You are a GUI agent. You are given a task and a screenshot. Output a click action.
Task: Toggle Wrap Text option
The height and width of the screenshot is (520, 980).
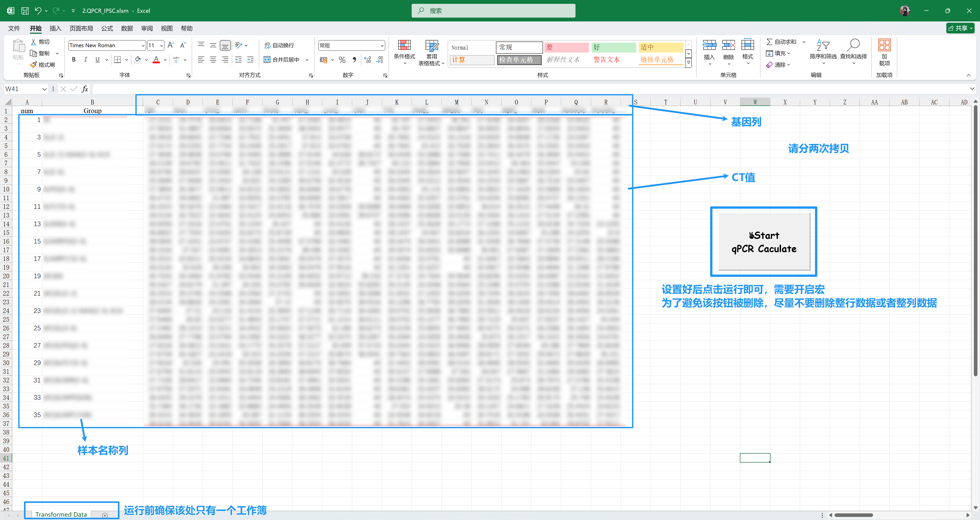(279, 45)
